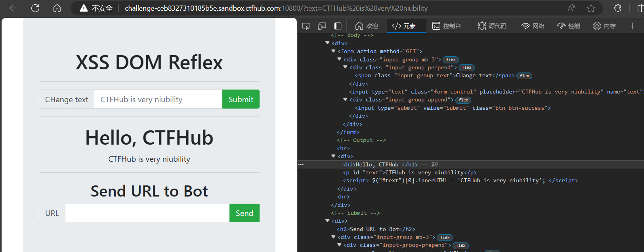Select the h1 Hello, CTFHub DOM node
Viewport: 644px width, 252px height.
[380, 164]
